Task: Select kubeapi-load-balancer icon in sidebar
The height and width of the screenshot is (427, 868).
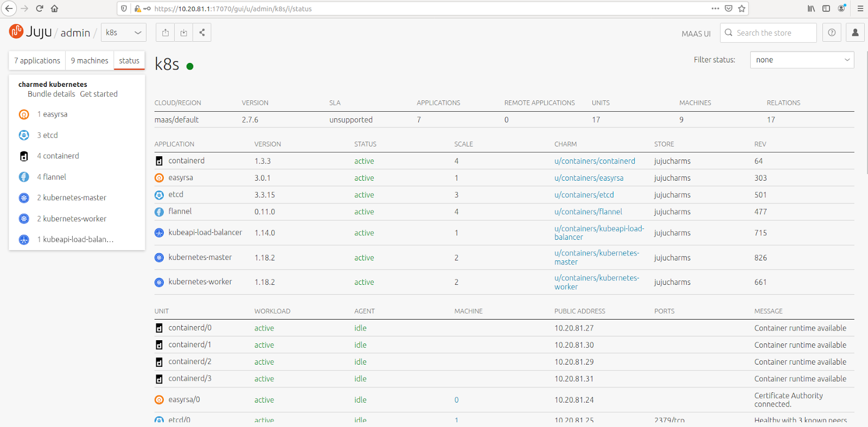Action: (24, 240)
